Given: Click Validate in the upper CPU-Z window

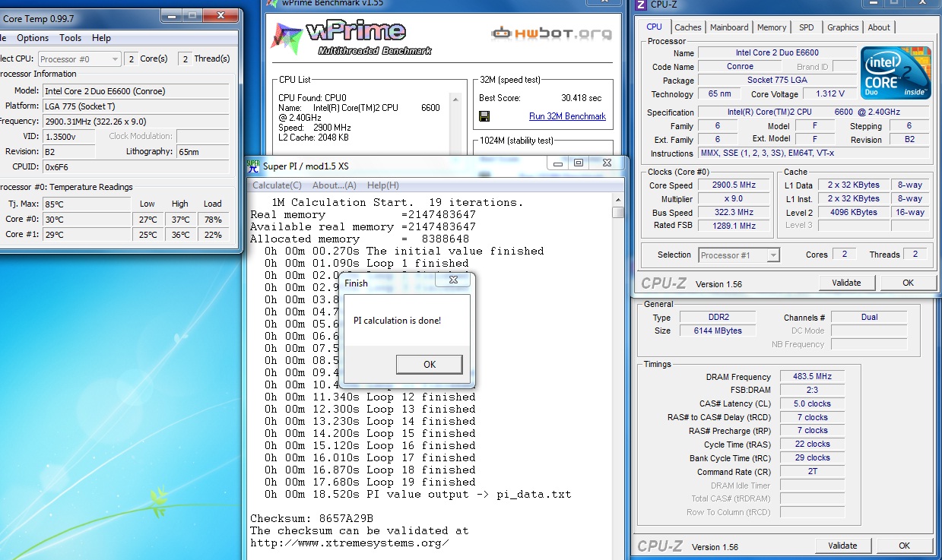Looking at the screenshot, I should [846, 283].
